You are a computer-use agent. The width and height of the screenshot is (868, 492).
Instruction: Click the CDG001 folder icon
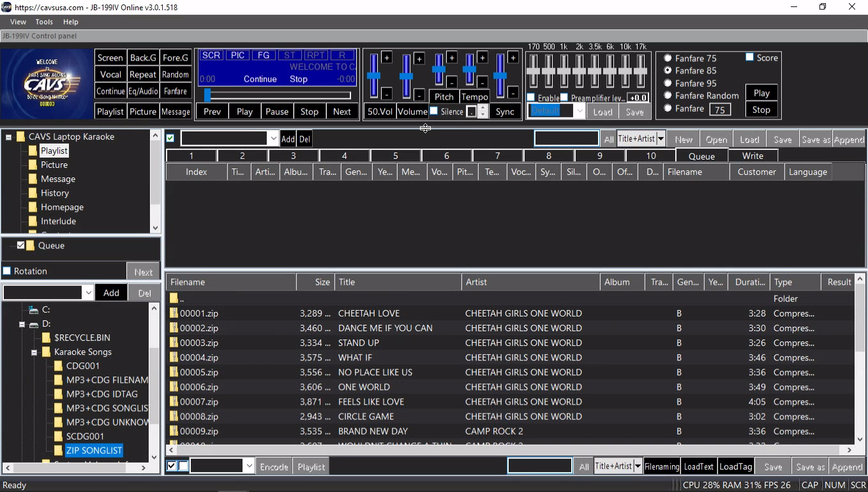(x=58, y=366)
